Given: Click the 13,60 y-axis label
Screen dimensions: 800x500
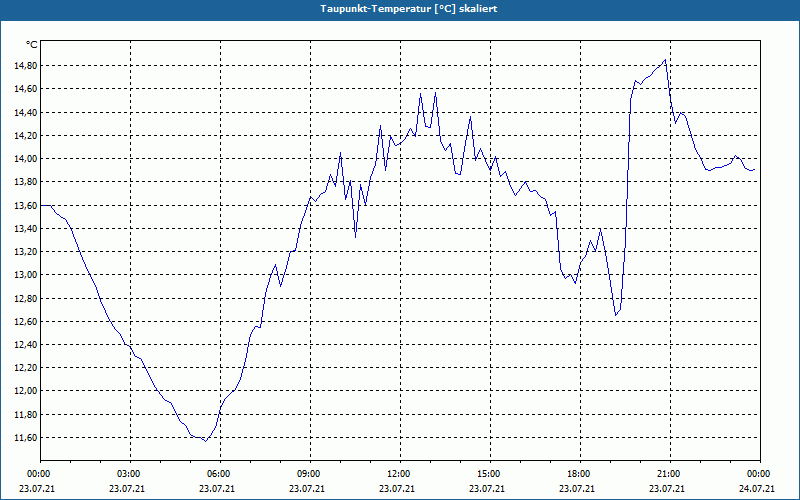Looking at the screenshot, I should pos(25,205).
